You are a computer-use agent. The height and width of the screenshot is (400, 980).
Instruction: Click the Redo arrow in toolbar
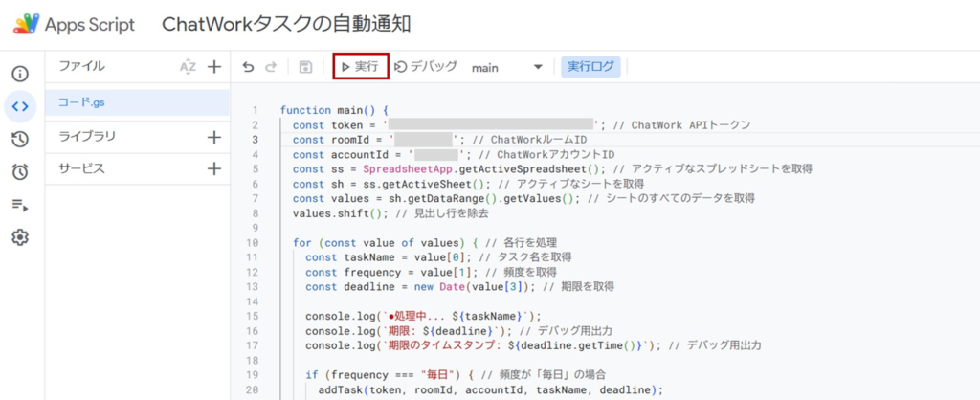pyautogui.click(x=270, y=67)
